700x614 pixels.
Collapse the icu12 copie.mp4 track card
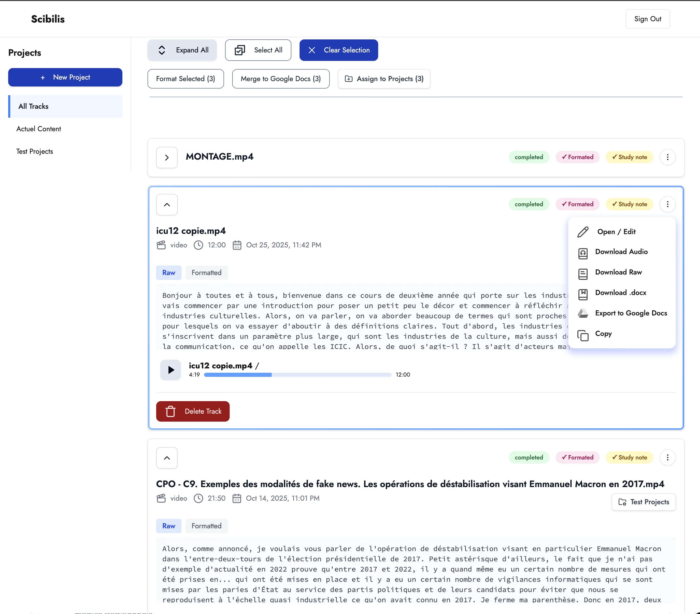tap(167, 205)
